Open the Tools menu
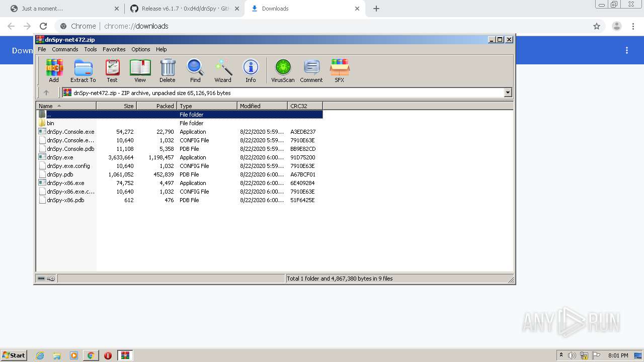This screenshot has height=362, width=644. click(91, 49)
